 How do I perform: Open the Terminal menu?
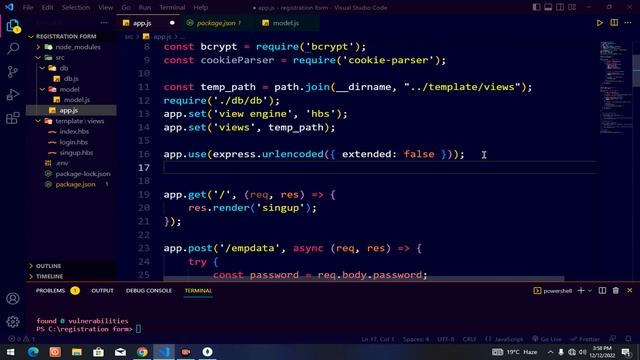(x=172, y=7)
